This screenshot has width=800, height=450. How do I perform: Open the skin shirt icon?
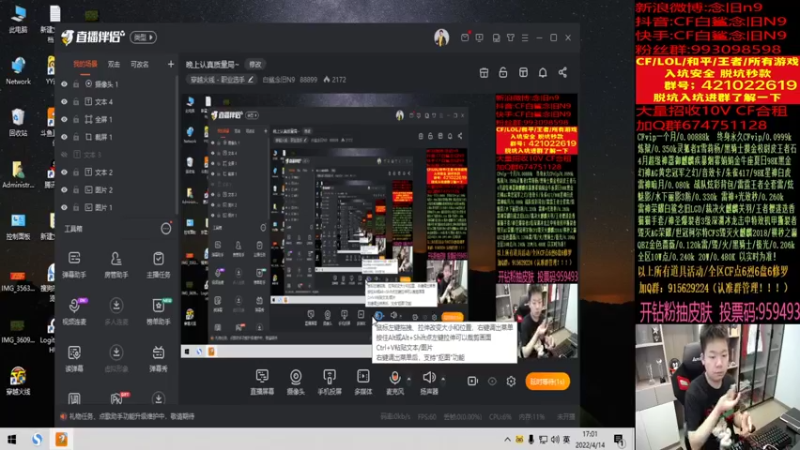[510, 38]
